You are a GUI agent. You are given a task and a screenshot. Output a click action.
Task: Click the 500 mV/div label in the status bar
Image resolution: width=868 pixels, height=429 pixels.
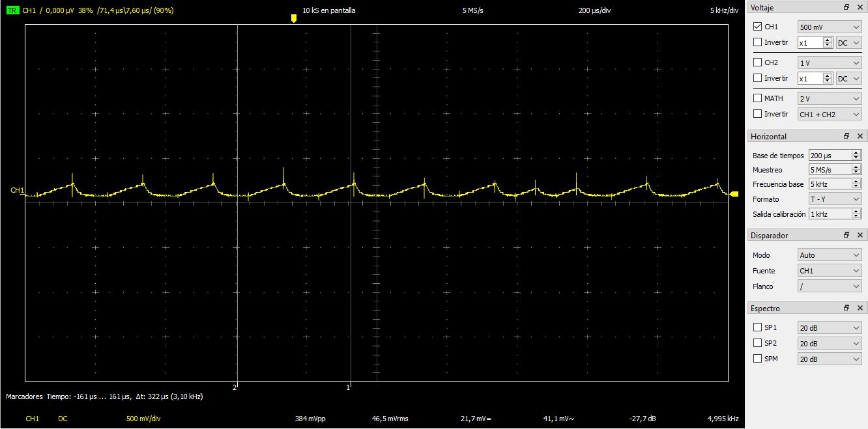pyautogui.click(x=143, y=419)
